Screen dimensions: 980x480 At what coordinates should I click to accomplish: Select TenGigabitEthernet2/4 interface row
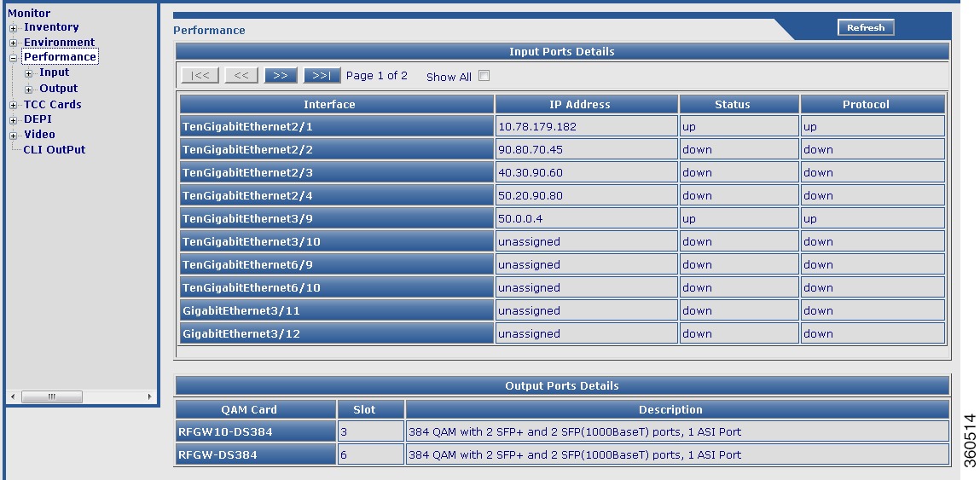(337, 195)
